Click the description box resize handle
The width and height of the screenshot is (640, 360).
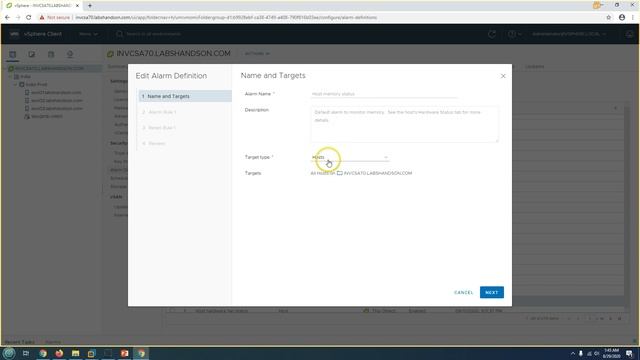(497, 140)
